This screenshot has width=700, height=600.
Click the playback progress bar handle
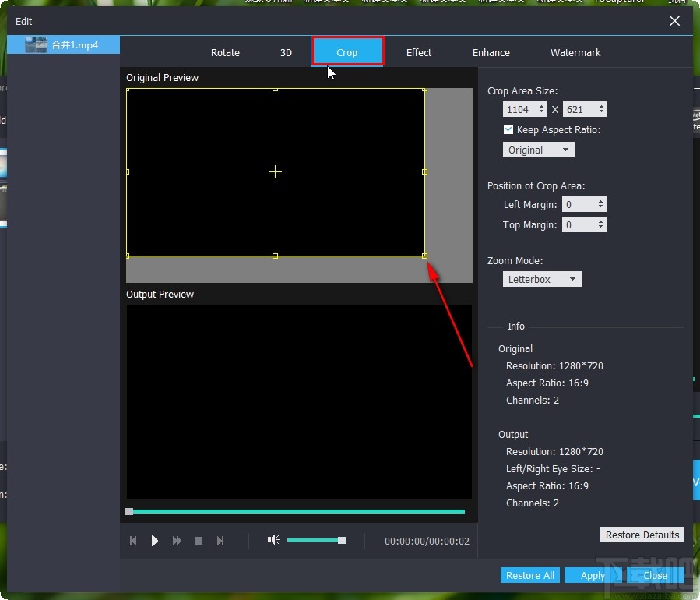pyautogui.click(x=129, y=511)
